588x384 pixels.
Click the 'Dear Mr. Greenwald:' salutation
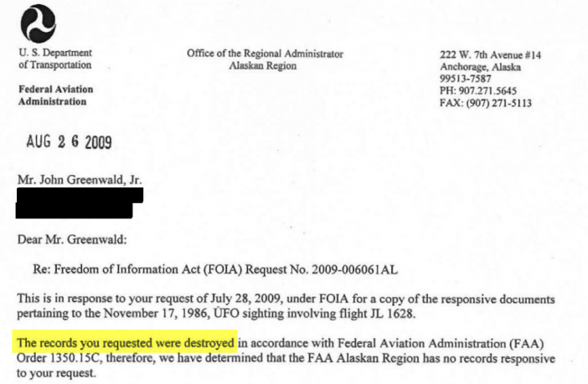tap(72, 240)
